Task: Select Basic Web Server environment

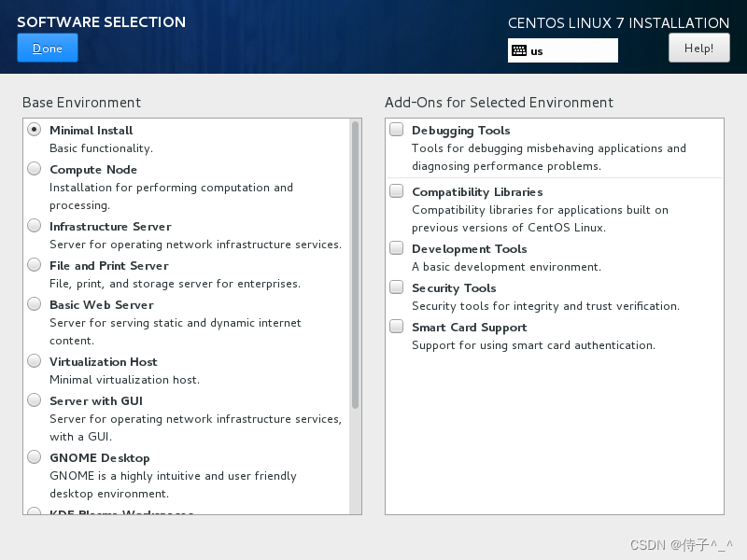Action: [35, 304]
